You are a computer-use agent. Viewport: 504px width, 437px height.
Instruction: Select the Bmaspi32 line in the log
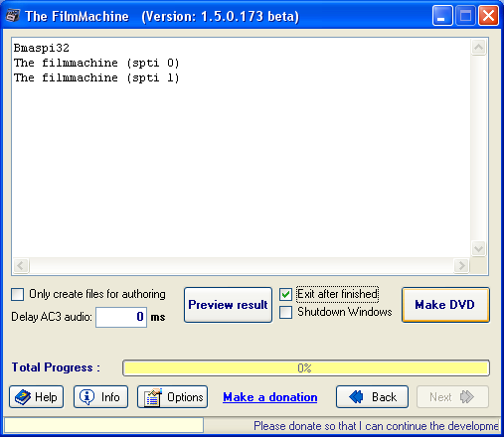tap(42, 48)
